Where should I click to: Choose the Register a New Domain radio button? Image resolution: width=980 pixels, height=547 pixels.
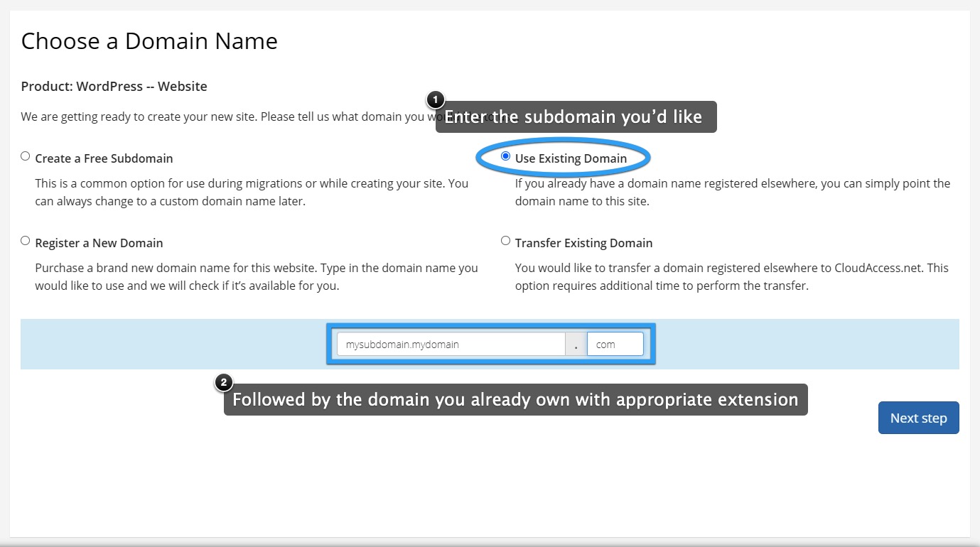[x=26, y=241]
